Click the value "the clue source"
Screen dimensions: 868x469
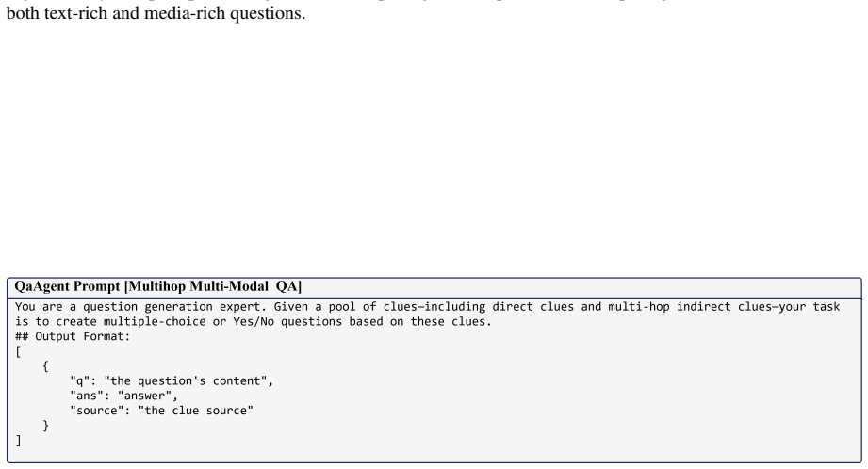point(196,411)
